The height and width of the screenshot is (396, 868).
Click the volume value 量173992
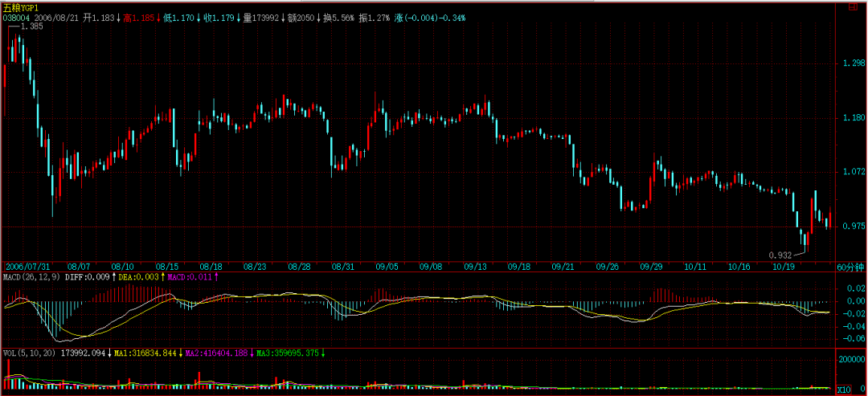pyautogui.click(x=261, y=18)
